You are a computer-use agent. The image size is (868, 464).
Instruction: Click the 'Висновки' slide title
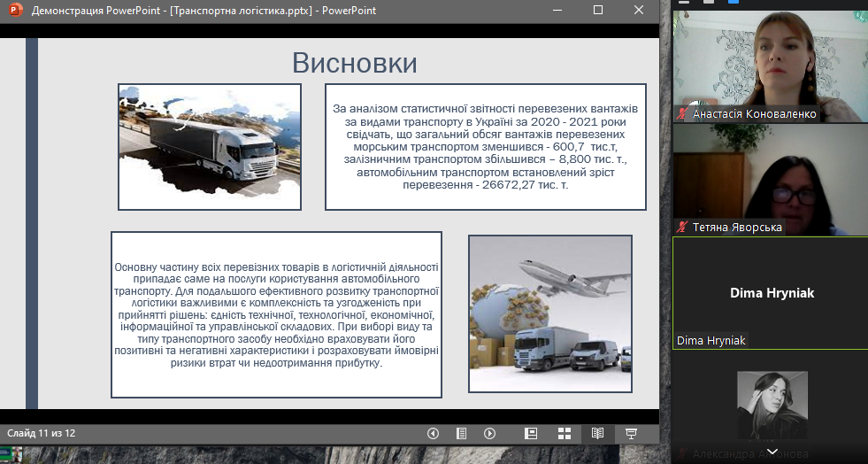[x=354, y=64]
